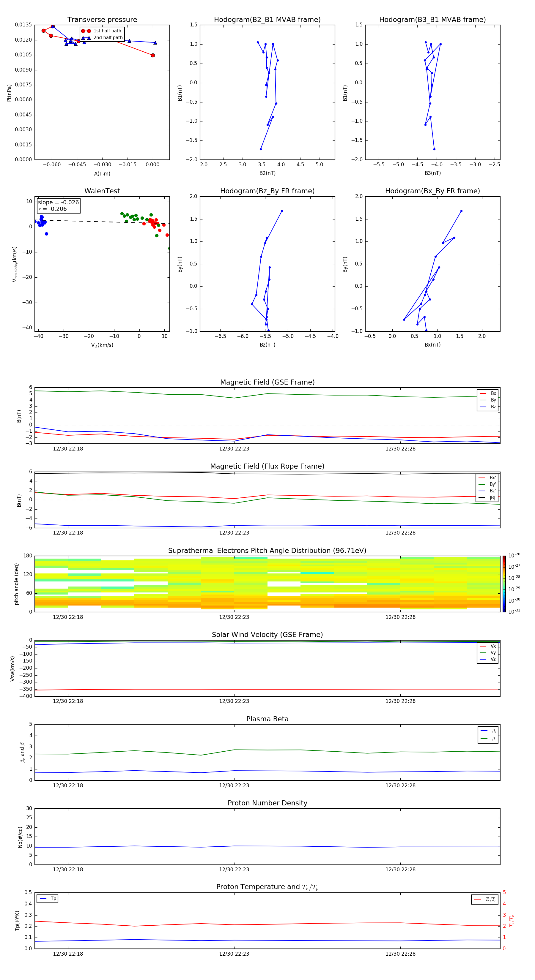Click '12/30 22:28' tick under Proton Number Density plot

pyautogui.click(x=400, y=869)
